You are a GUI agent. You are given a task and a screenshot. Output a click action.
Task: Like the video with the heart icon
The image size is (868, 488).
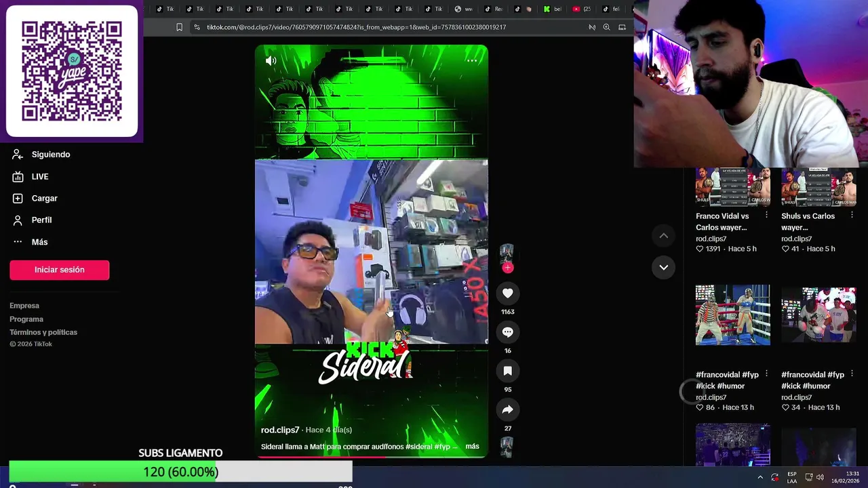507,293
